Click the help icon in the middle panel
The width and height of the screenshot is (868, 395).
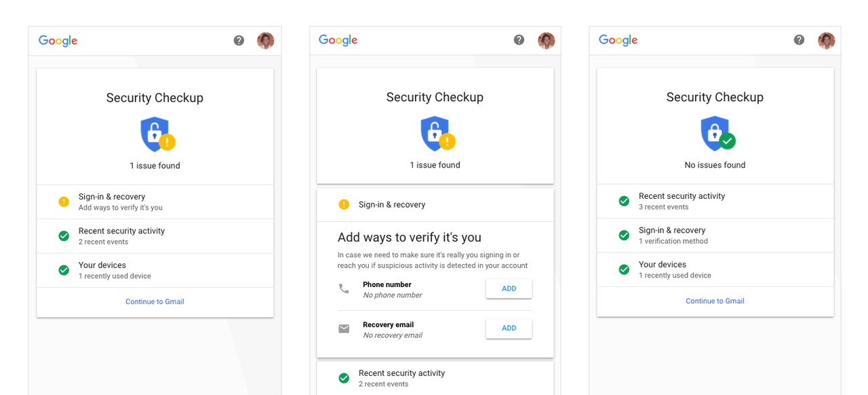(519, 40)
